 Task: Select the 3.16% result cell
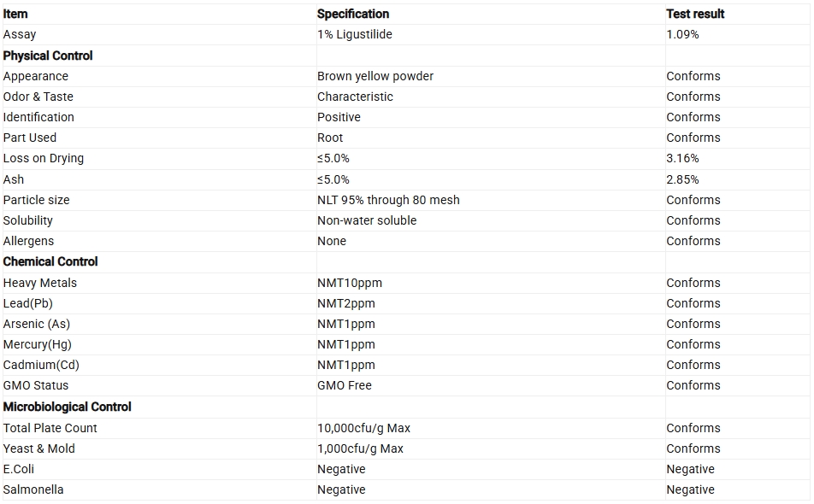682,159
